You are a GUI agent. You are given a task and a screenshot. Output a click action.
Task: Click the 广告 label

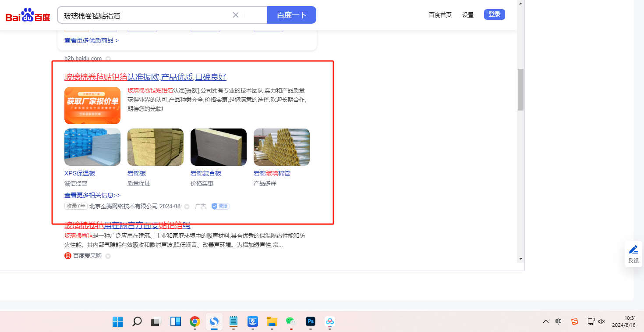(201, 206)
